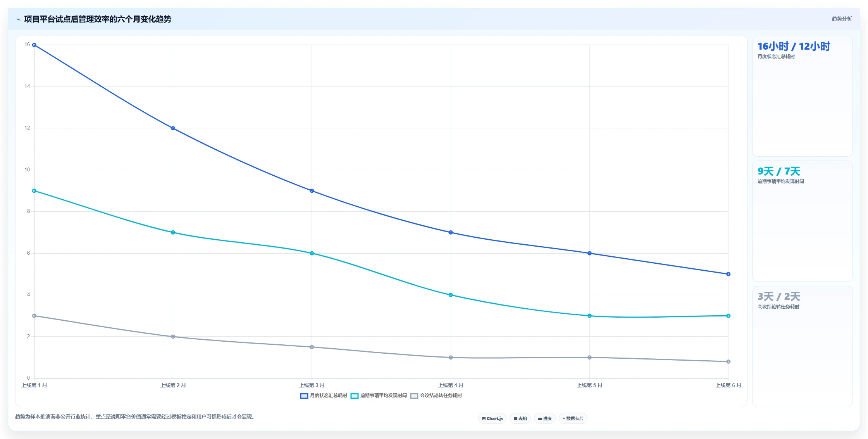Click 月度状态汇总耗时 label in the first card
Viewport: 868px width, 439px height.
[776, 57]
